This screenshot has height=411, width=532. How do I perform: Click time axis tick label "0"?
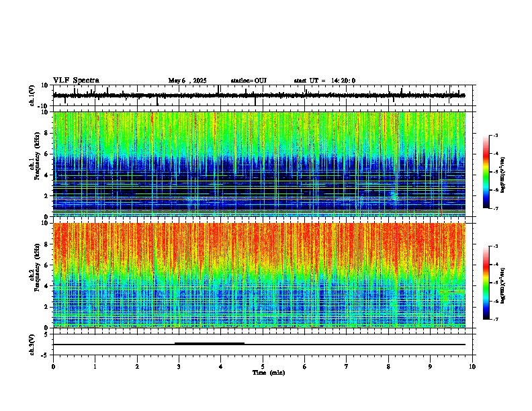coord(53,367)
